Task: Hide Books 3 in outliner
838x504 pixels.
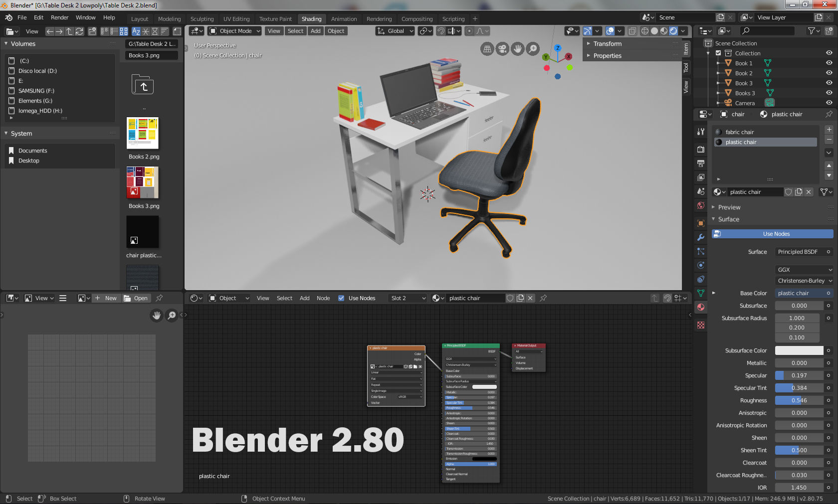Action: pyautogui.click(x=829, y=93)
